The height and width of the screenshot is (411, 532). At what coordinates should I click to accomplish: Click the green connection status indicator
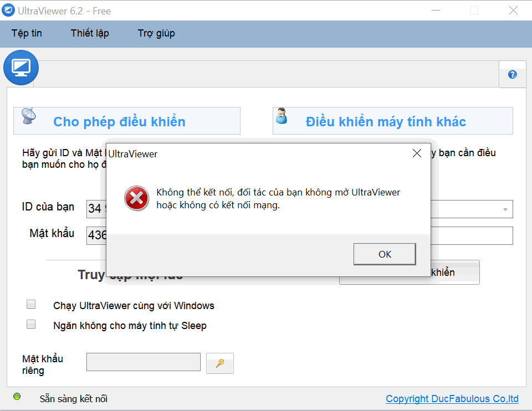click(17, 397)
